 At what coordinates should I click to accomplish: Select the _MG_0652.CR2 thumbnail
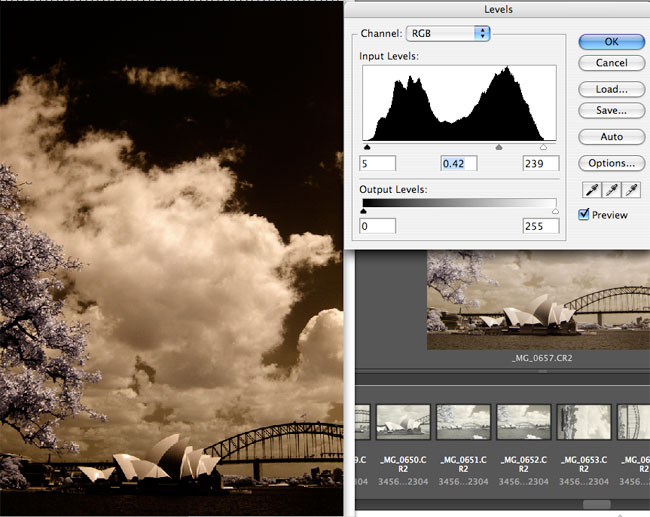pos(525,424)
